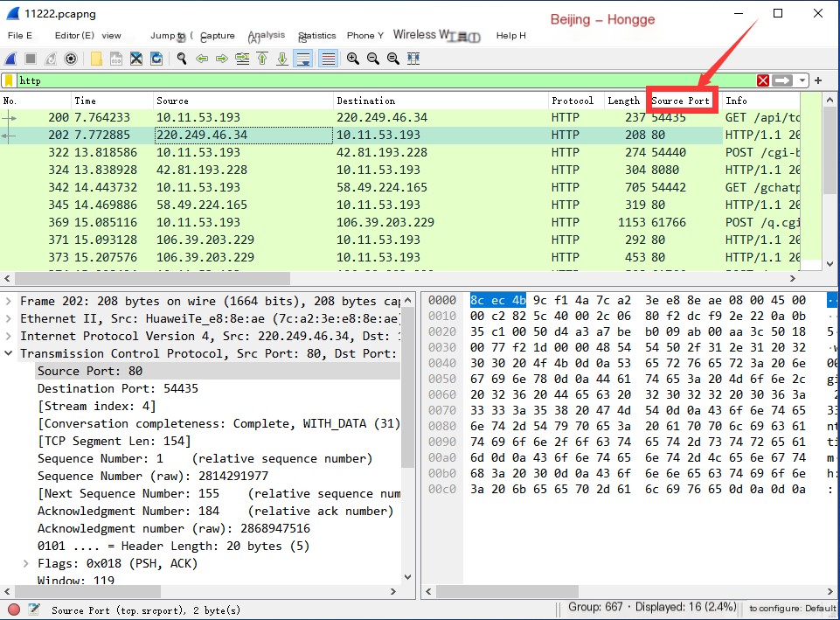Stop the running capture
The image size is (840, 620).
pos(31,59)
